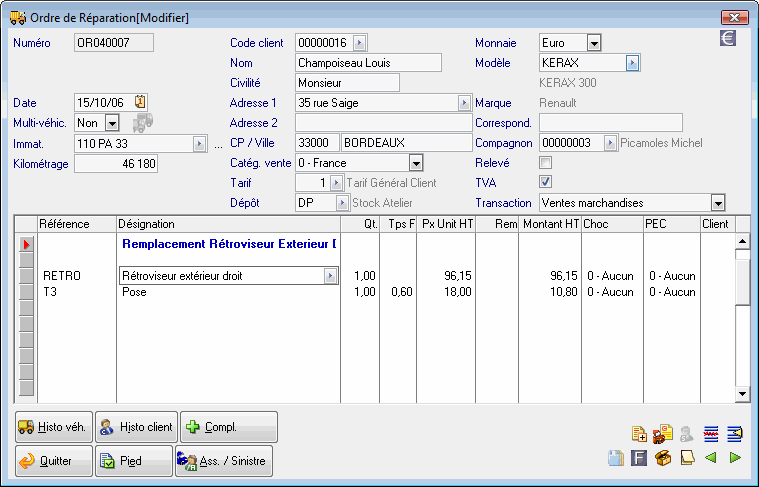This screenshot has width=759, height=487.
Task: Click the add document line icon
Action: click(639, 433)
